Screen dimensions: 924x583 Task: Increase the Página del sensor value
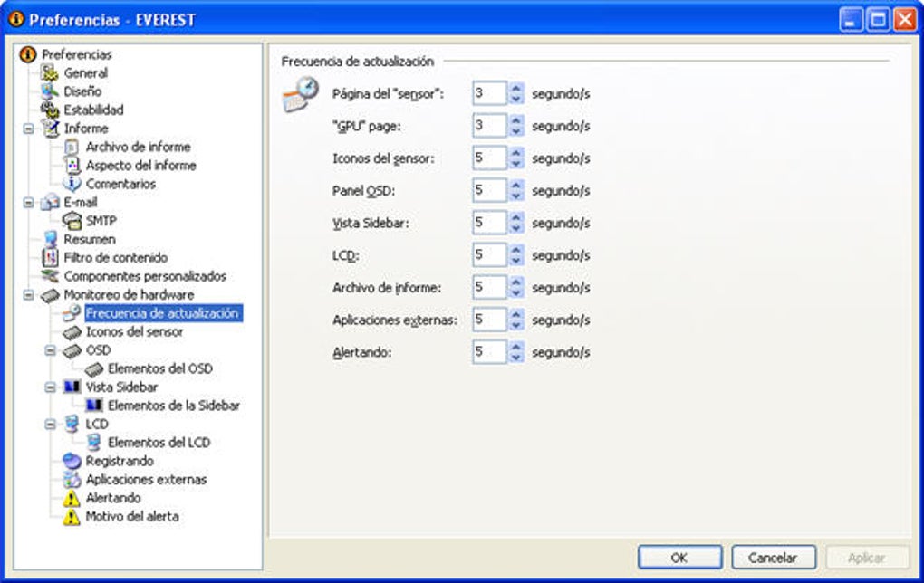coord(516,89)
